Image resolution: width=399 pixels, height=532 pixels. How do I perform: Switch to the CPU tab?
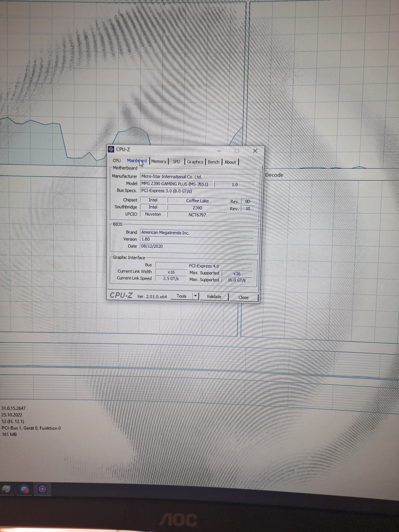tap(117, 161)
